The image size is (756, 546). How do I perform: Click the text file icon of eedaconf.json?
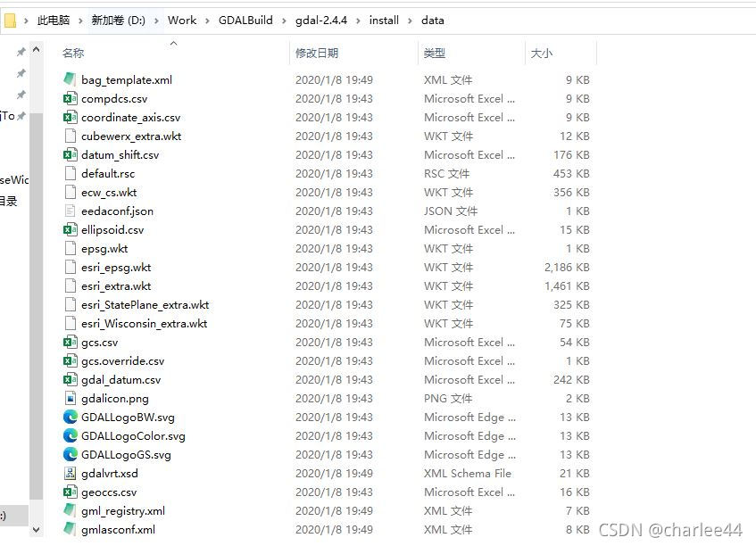tap(70, 211)
